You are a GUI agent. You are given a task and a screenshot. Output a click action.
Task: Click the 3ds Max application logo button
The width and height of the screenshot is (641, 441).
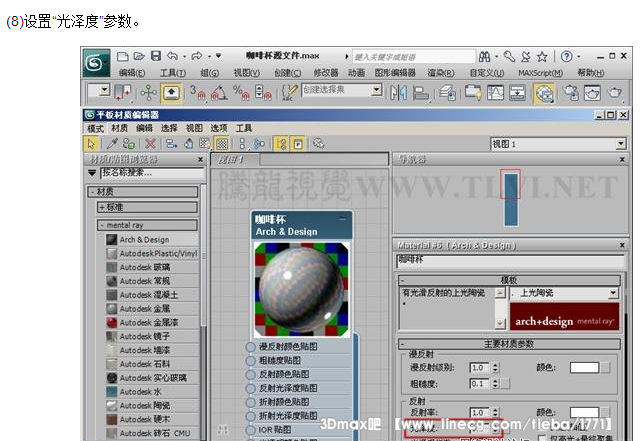(96, 63)
